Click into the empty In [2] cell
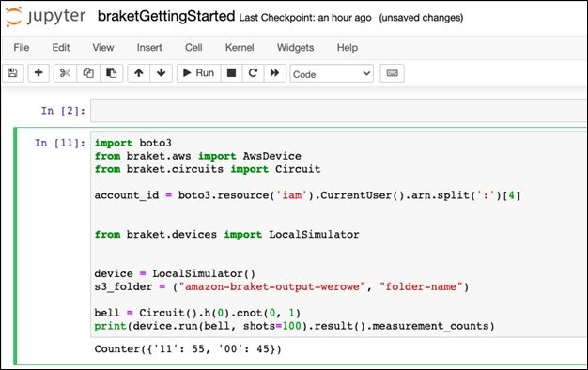This screenshot has height=370, width=588. 338,111
